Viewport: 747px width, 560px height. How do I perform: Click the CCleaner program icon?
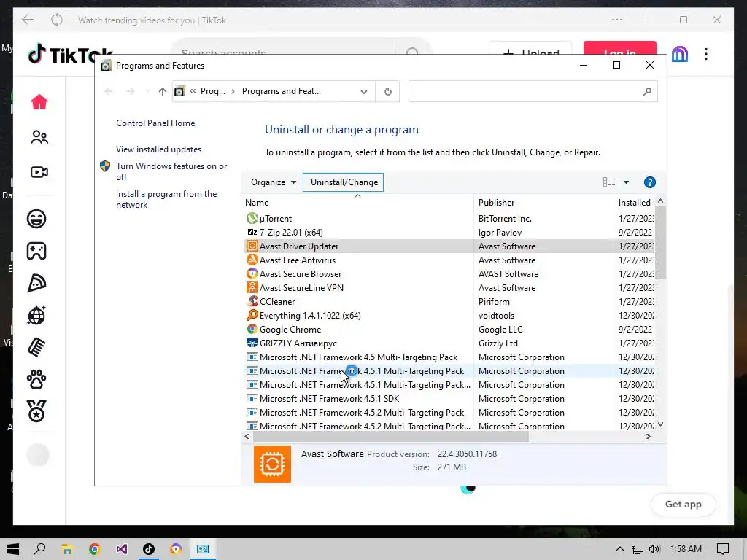click(252, 301)
